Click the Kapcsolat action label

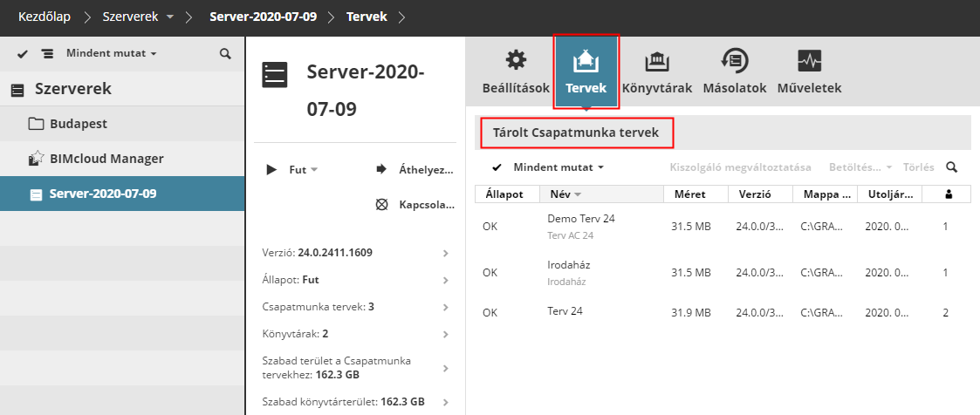[x=426, y=205]
